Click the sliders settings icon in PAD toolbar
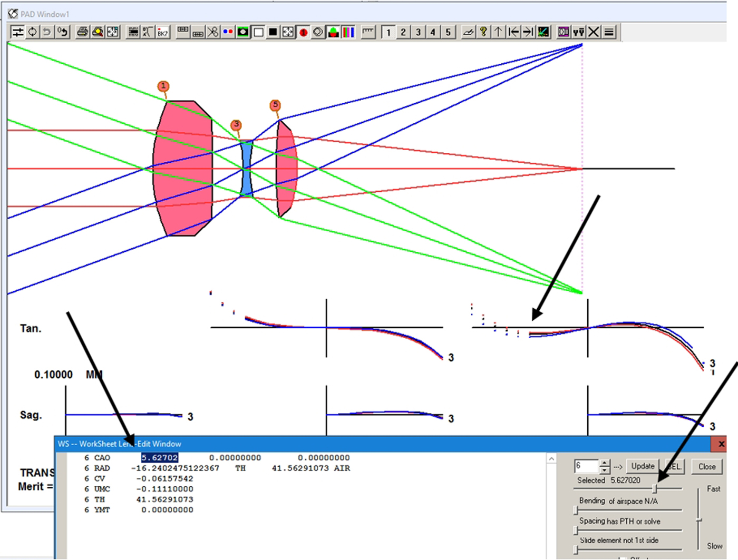The image size is (738, 560). coord(17,32)
